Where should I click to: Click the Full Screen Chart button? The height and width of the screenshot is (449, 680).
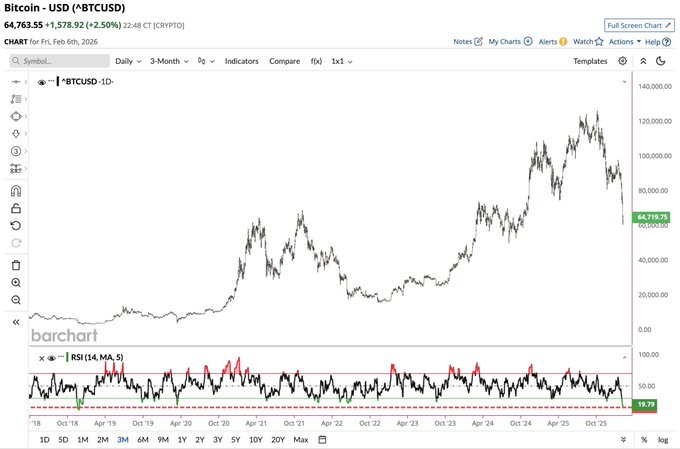[638, 24]
